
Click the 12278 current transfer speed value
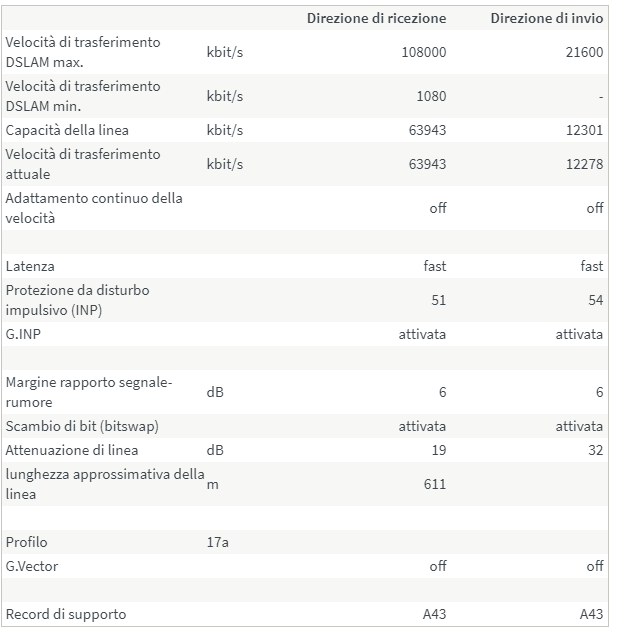[x=584, y=164]
